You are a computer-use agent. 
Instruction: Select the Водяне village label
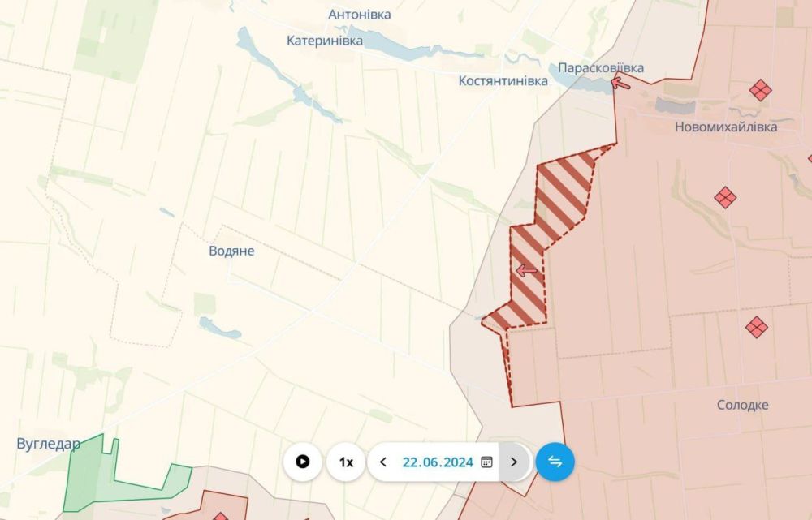(231, 251)
